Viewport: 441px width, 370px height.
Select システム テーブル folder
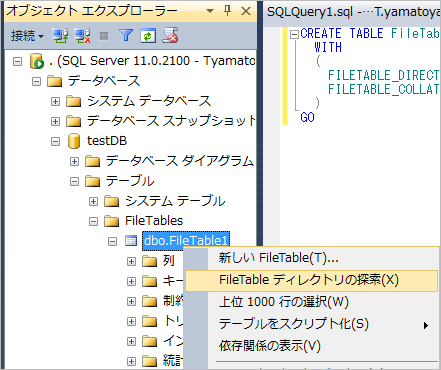[x=175, y=201]
